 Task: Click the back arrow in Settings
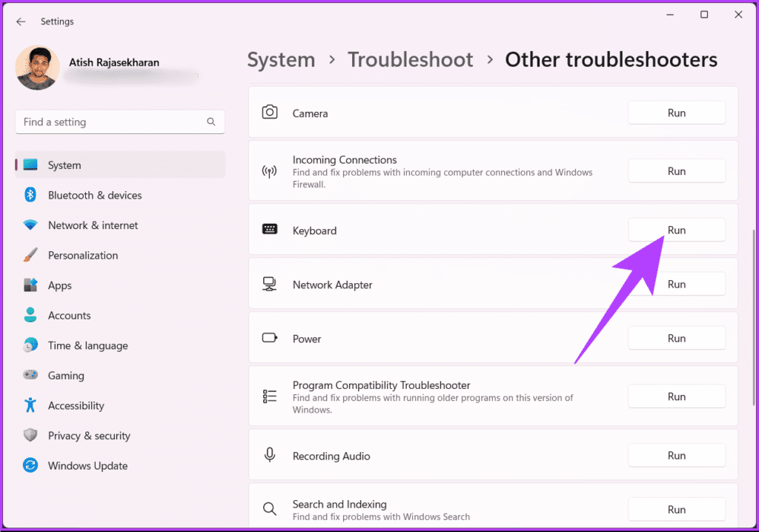coord(21,21)
